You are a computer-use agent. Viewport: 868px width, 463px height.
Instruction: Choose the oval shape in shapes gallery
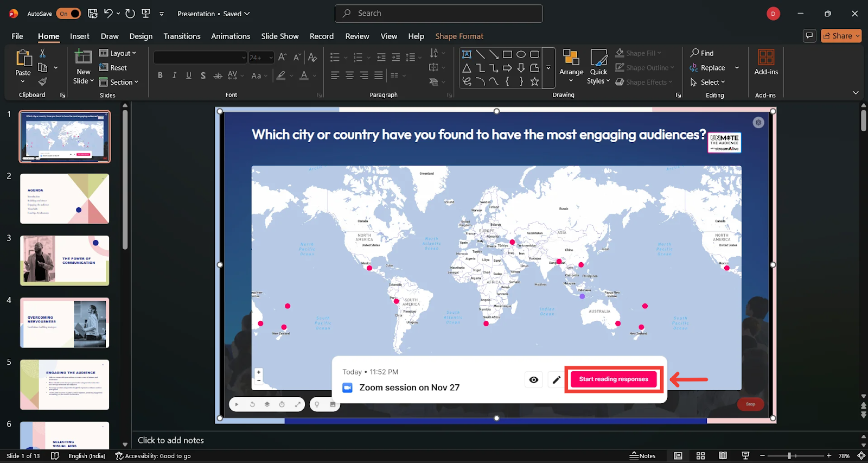(x=521, y=54)
